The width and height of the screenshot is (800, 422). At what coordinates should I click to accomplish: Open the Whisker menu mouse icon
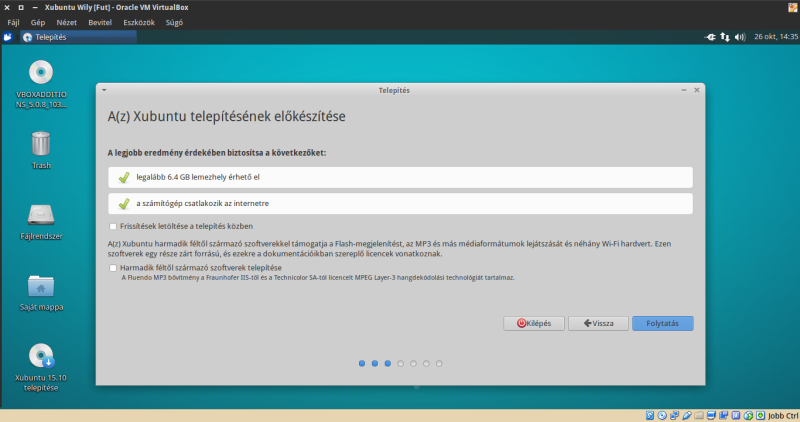click(x=8, y=37)
